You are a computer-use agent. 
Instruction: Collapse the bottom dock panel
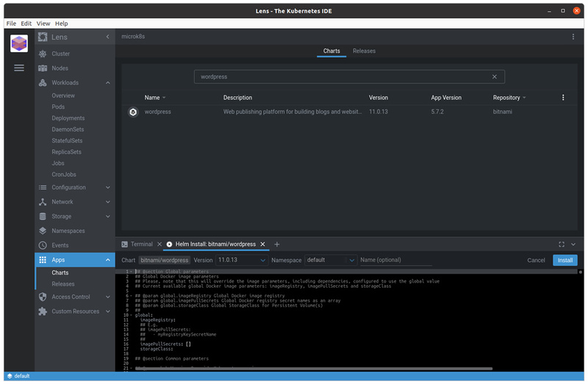pos(573,244)
